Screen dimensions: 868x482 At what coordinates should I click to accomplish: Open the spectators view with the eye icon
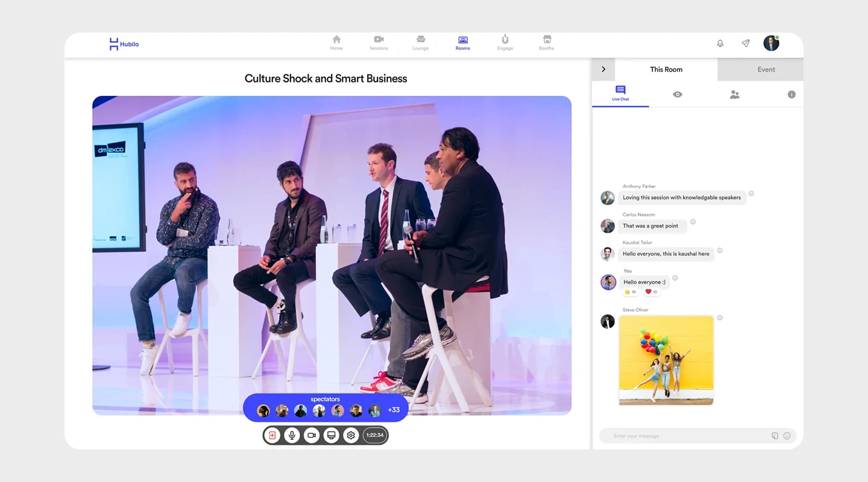click(678, 95)
